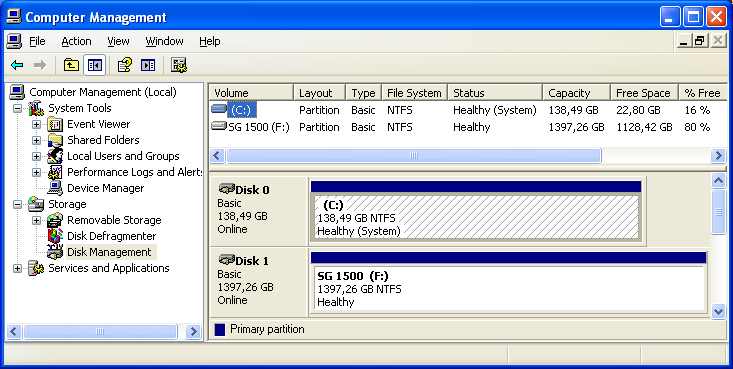Collapse the Storage tree node
733x369 pixels.
point(17,204)
